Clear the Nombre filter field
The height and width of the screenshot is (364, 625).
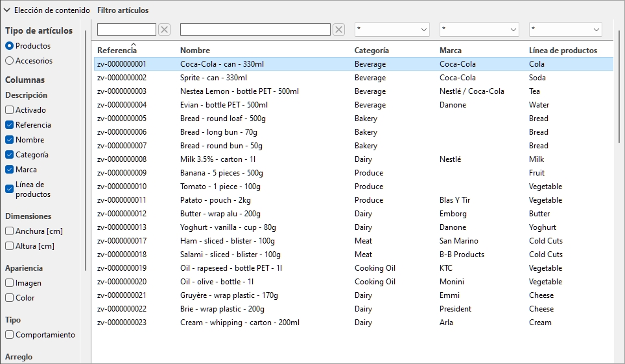[338, 30]
